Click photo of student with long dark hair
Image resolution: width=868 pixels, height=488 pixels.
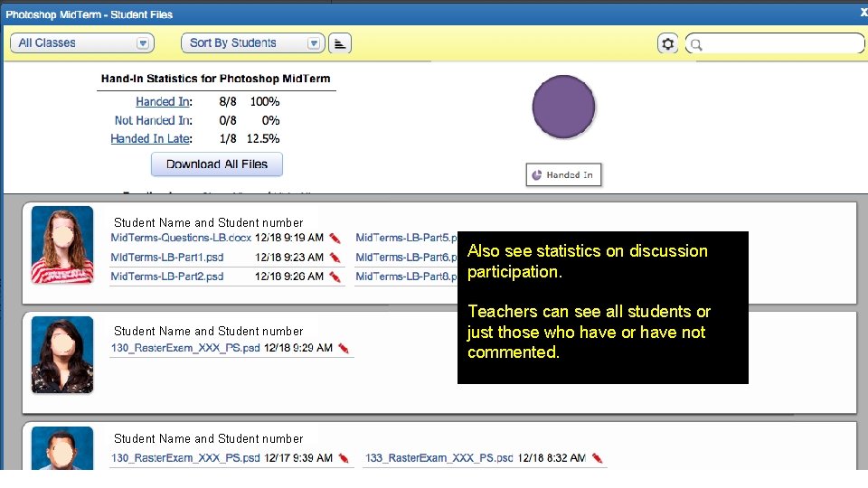[62, 354]
